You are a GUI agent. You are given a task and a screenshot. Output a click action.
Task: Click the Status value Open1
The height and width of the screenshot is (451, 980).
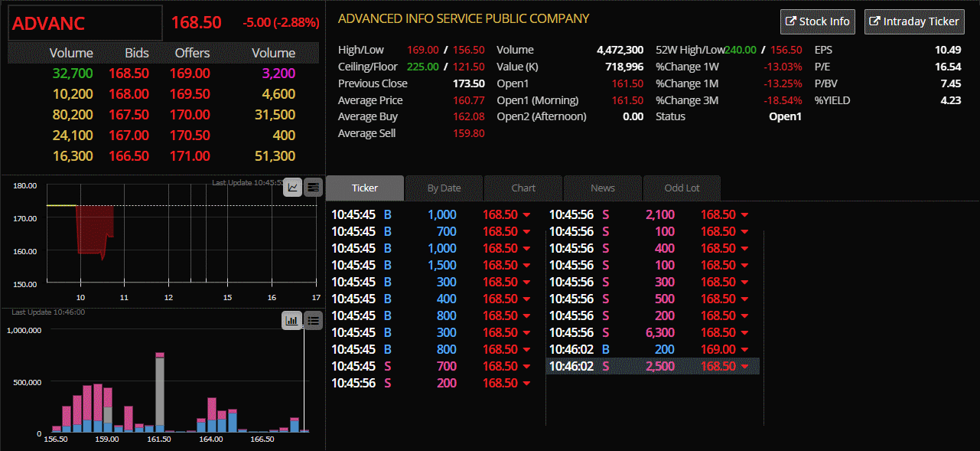785,116
